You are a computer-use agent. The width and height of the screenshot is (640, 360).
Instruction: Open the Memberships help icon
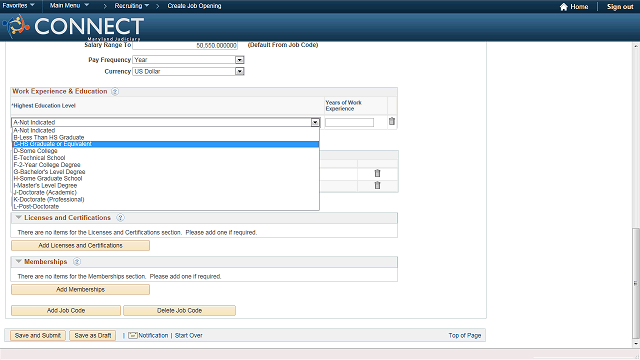pos(77,262)
